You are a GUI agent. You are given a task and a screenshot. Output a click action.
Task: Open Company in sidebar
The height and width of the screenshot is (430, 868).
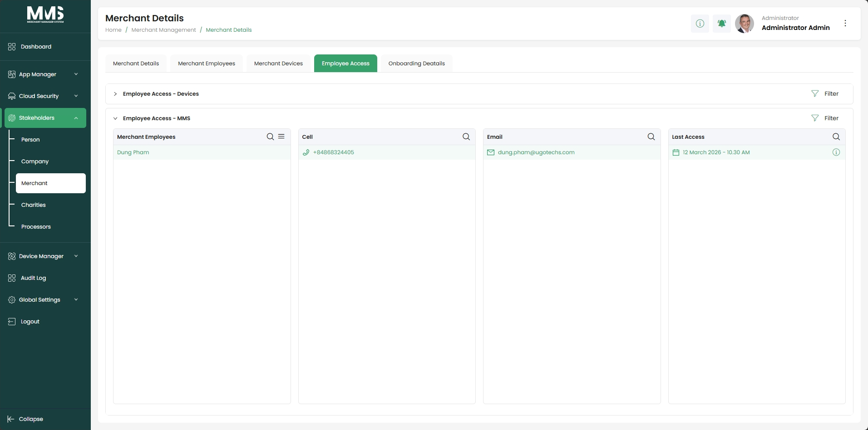click(x=35, y=161)
